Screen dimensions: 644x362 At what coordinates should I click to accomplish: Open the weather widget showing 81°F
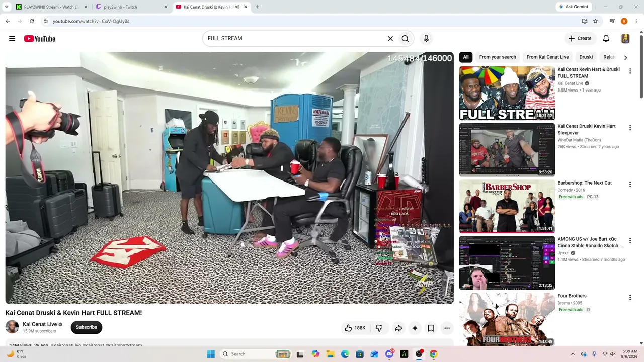tap(17, 354)
